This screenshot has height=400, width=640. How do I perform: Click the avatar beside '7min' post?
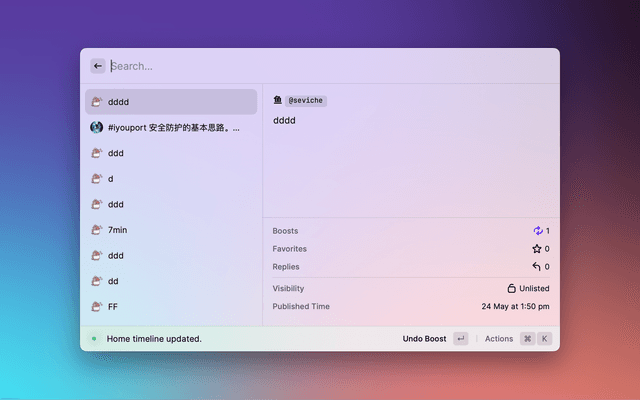click(97, 230)
